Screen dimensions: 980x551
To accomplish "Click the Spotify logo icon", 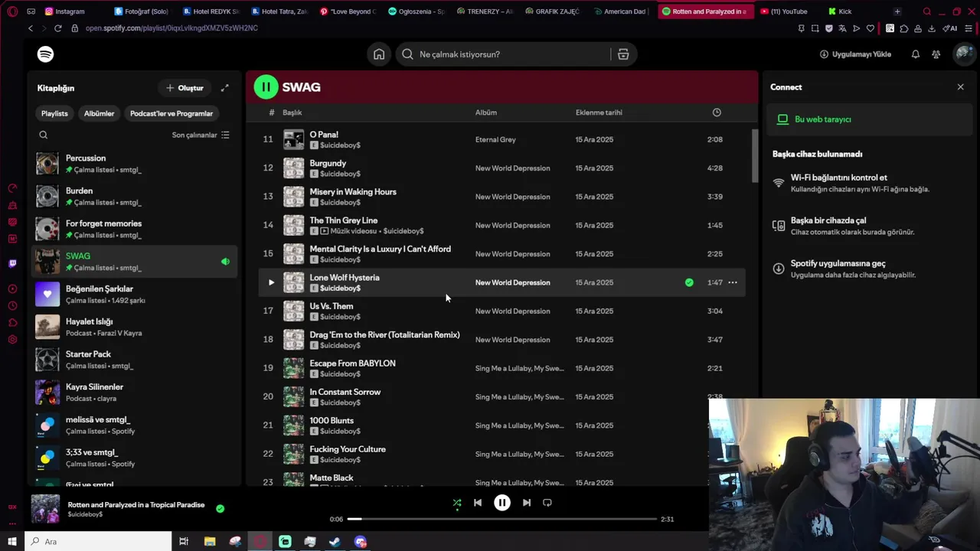I will (45, 54).
